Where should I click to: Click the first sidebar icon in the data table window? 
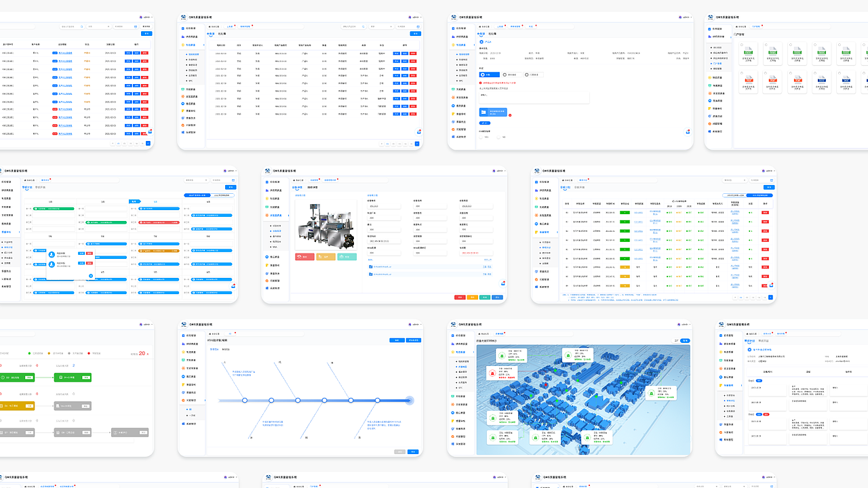tap(183, 28)
